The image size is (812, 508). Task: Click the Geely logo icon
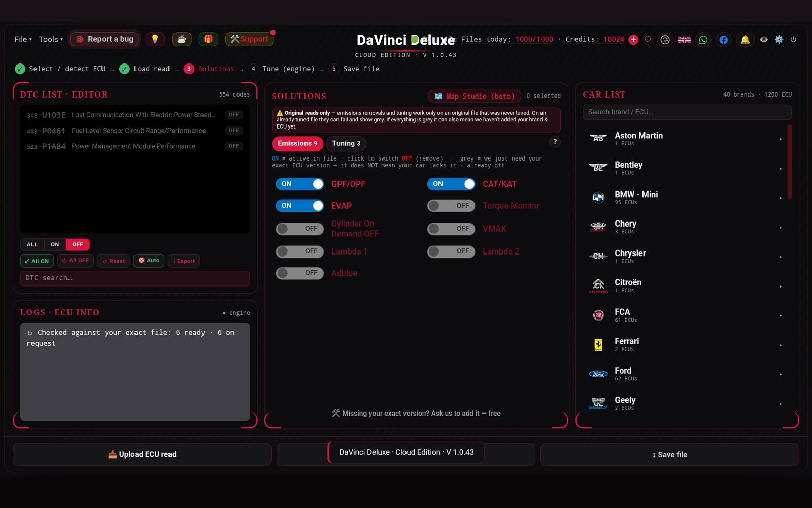tap(598, 403)
